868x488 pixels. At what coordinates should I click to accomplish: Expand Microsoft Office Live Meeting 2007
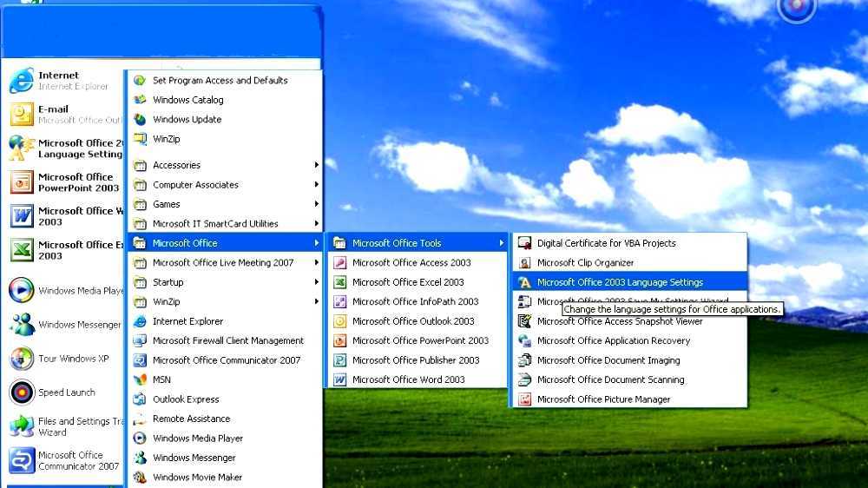pos(225,262)
